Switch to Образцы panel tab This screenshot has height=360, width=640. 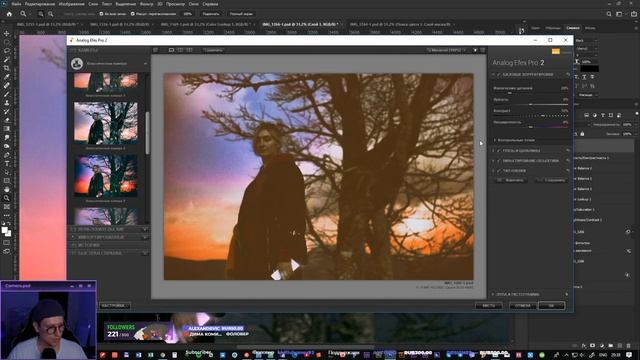point(553,28)
